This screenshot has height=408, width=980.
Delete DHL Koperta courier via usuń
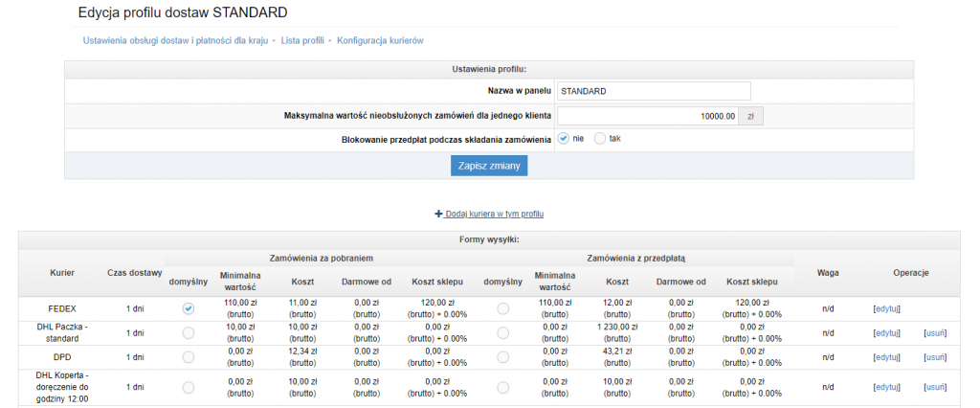pyautogui.click(x=934, y=387)
